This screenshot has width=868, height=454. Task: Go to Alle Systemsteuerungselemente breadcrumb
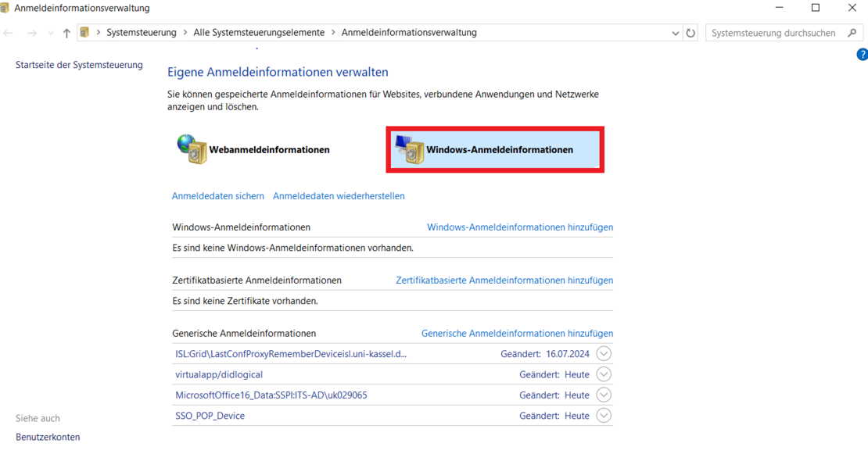point(259,33)
